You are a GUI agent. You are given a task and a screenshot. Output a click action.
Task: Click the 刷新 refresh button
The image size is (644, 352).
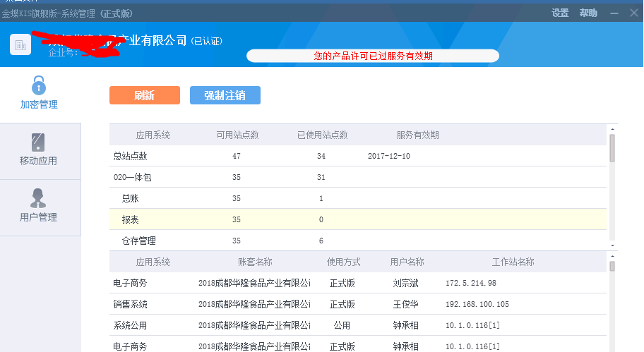(145, 95)
